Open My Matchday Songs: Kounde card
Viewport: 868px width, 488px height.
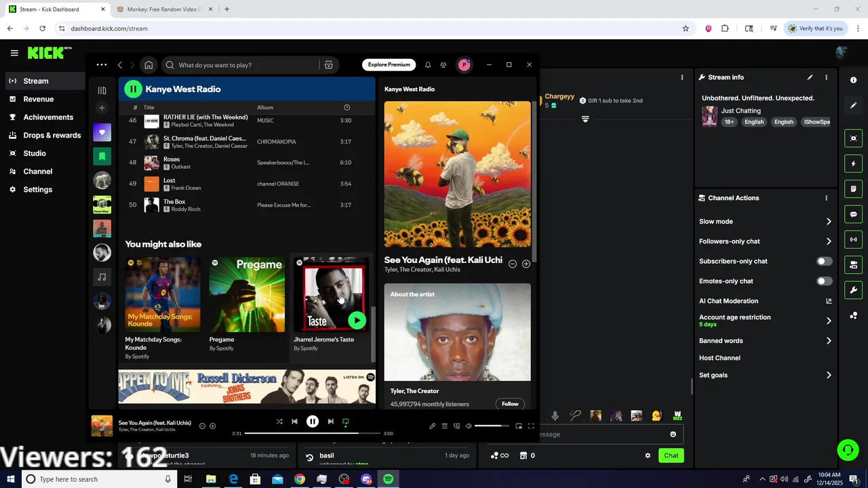click(163, 308)
